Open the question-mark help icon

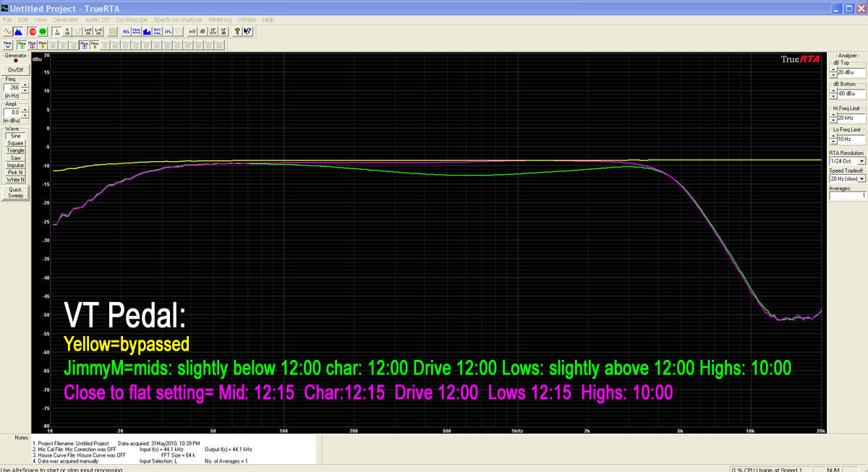[237, 32]
